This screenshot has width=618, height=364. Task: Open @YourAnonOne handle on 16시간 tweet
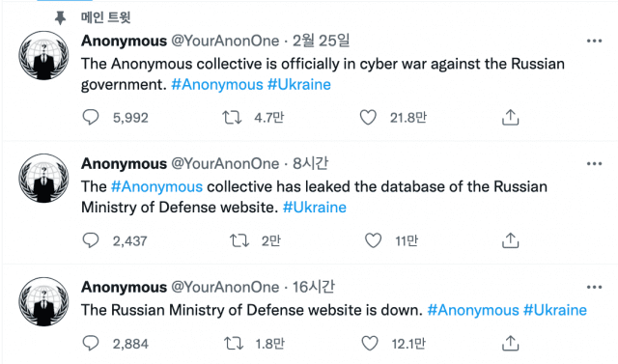[225, 287]
